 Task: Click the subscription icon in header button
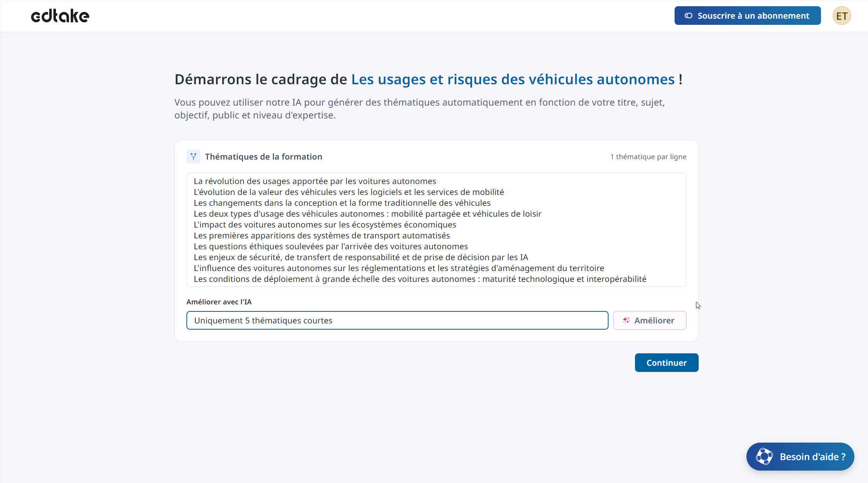coord(689,16)
